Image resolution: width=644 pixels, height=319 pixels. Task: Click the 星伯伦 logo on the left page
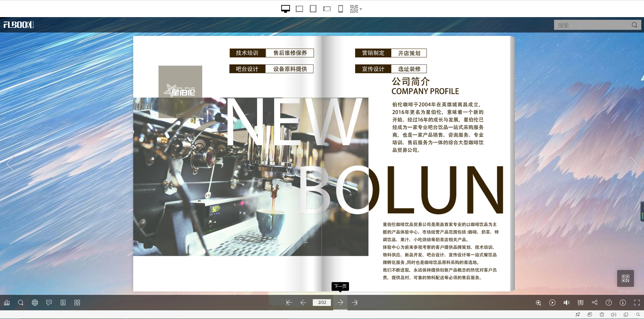(180, 91)
